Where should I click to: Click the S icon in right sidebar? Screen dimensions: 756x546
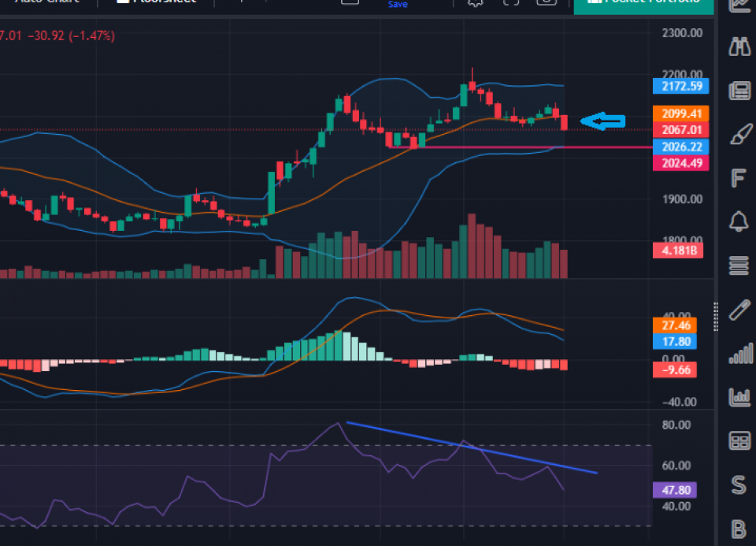click(x=739, y=484)
